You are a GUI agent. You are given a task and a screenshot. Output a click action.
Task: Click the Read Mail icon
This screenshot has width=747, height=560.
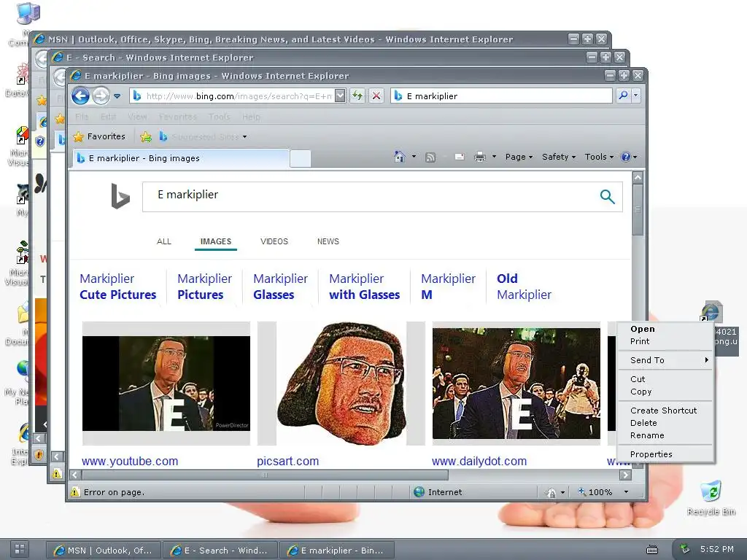[x=460, y=157]
